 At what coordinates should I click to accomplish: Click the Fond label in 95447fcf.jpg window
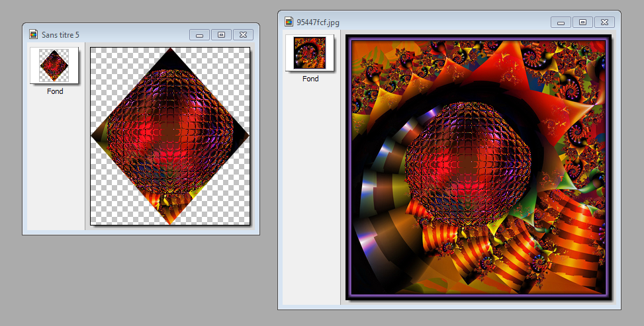(x=310, y=79)
